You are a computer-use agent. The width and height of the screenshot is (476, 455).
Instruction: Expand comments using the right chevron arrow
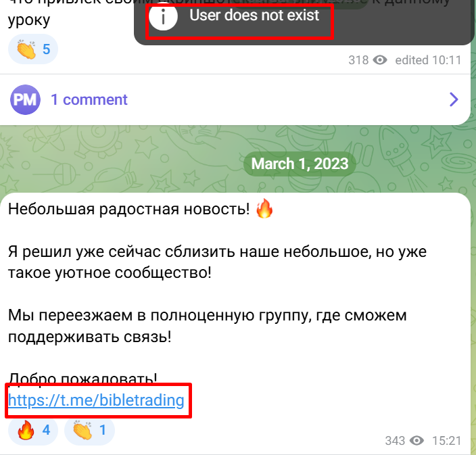coord(454,99)
